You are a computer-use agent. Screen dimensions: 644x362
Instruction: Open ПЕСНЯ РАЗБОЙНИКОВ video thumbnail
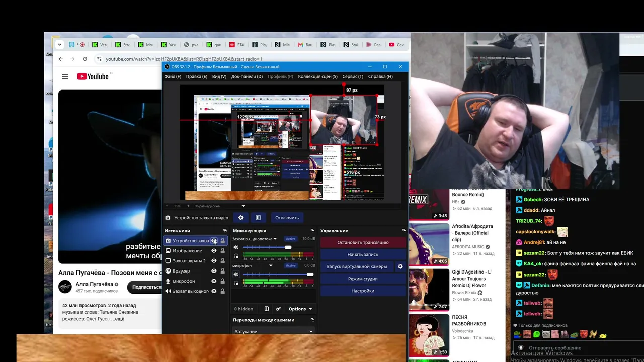point(429,335)
